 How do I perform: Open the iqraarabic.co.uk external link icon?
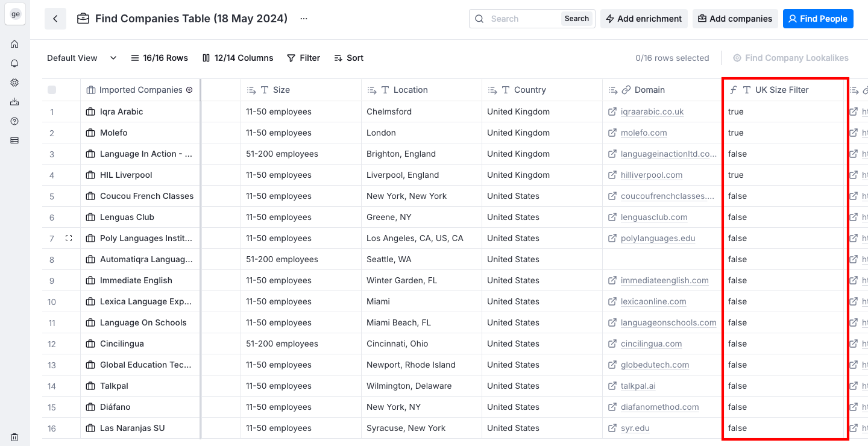tap(612, 111)
